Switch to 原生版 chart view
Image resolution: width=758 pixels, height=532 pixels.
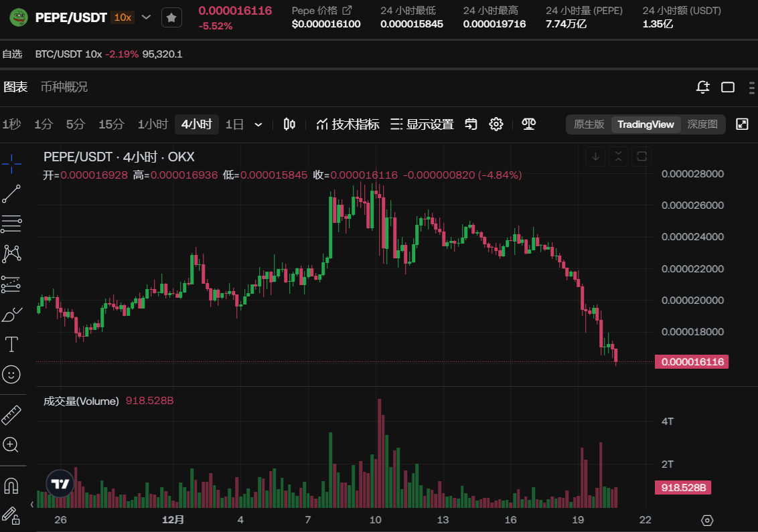(x=589, y=124)
